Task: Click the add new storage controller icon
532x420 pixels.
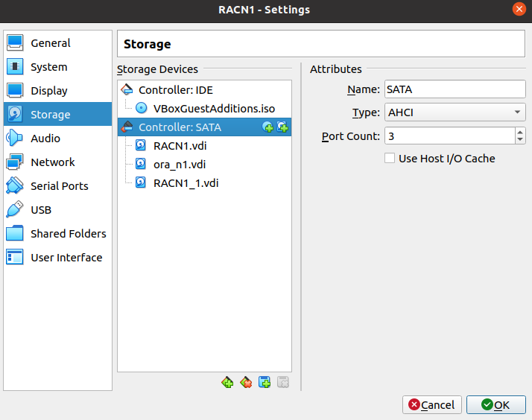Action: (227, 382)
